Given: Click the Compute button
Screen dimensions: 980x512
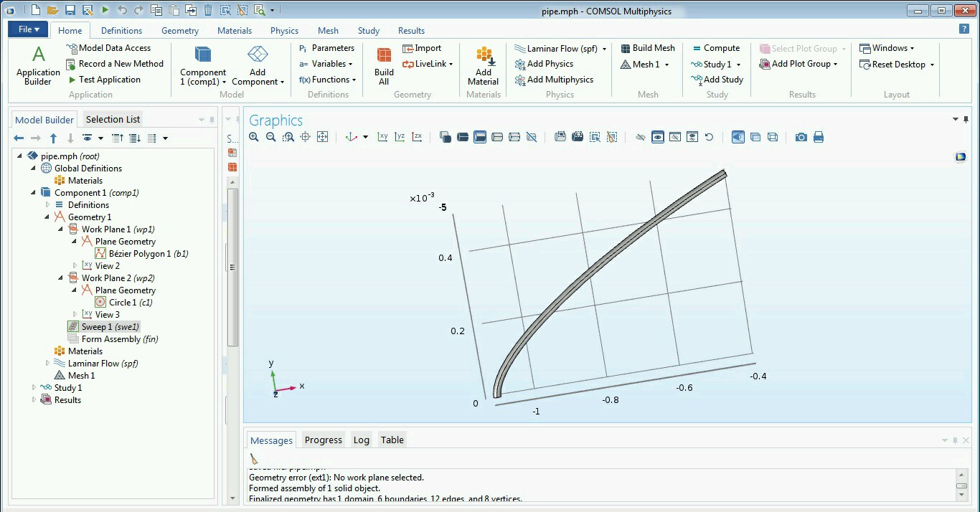Looking at the screenshot, I should pos(715,48).
